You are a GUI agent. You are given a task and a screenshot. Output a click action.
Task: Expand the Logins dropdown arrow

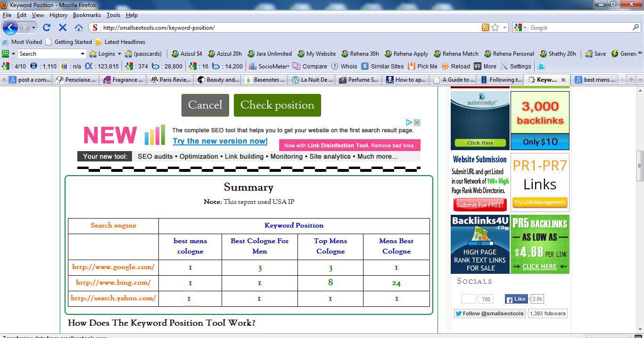tap(119, 54)
